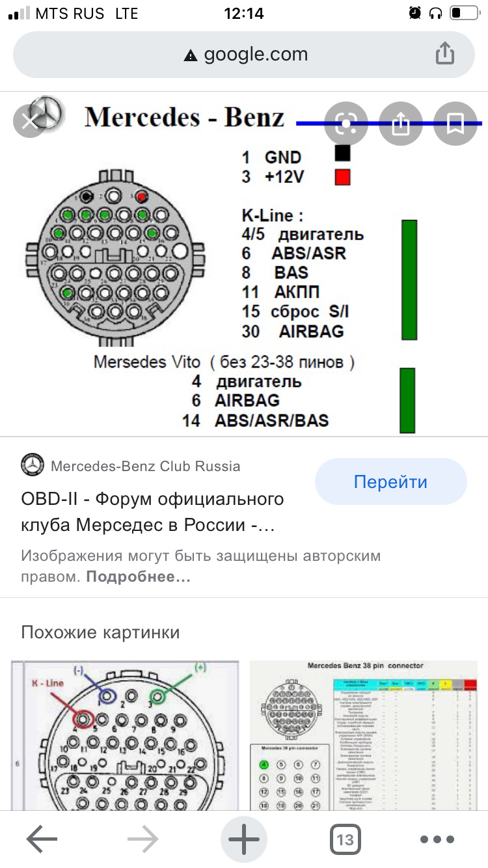
Task: Close the image viewer with the X button
Action: point(29,121)
